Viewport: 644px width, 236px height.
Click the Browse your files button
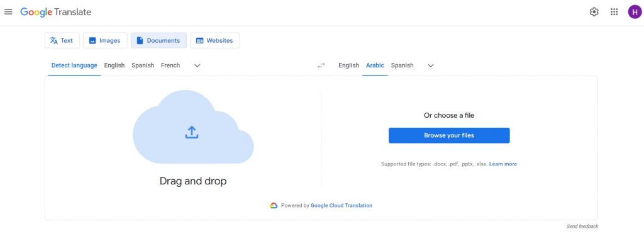click(449, 135)
